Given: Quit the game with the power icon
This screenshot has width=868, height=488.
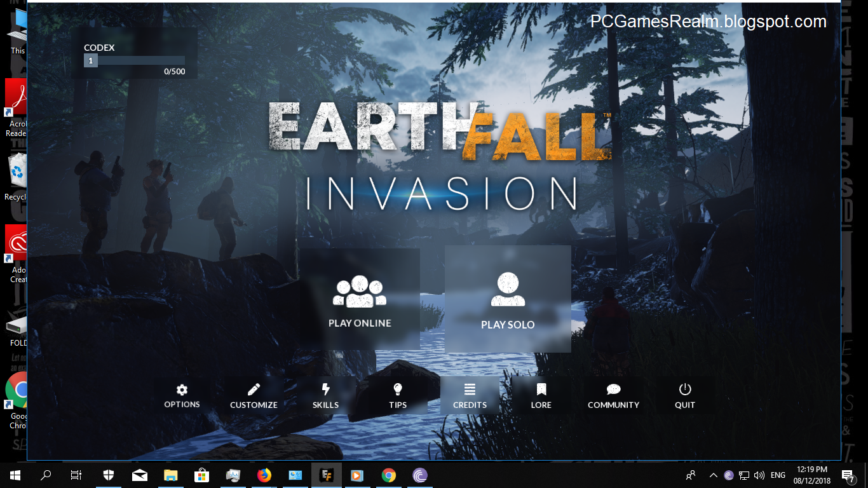Looking at the screenshot, I should (x=685, y=395).
